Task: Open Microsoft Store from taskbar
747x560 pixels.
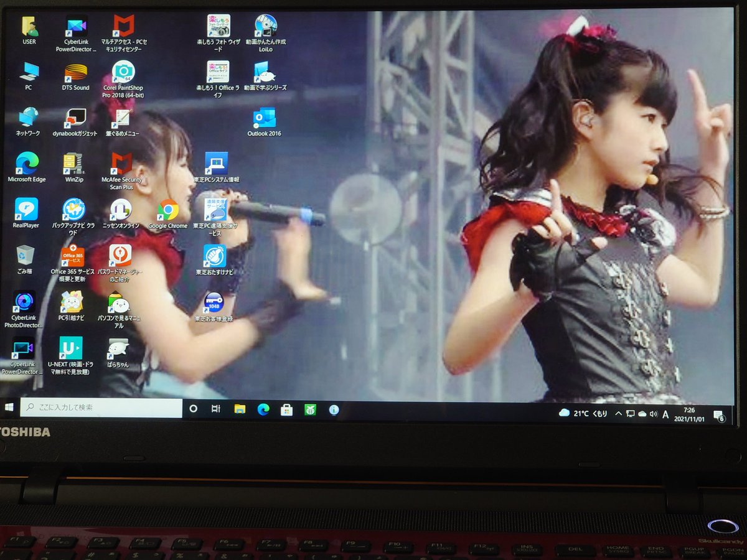Action: coord(286,409)
